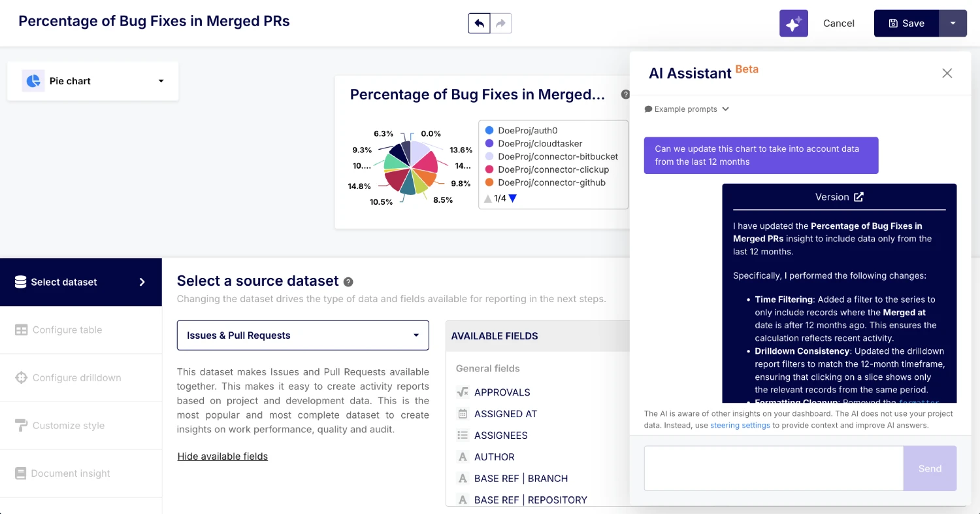The width and height of the screenshot is (980, 514).
Task: Click the redo arrow icon
Action: tap(500, 23)
